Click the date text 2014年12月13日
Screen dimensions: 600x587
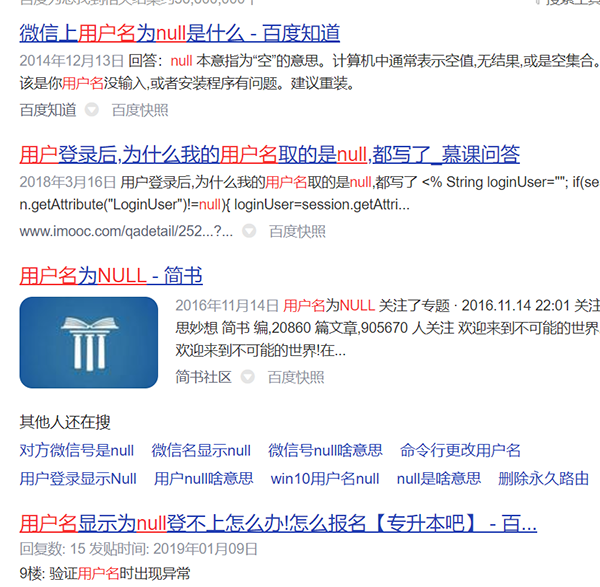tap(72, 61)
